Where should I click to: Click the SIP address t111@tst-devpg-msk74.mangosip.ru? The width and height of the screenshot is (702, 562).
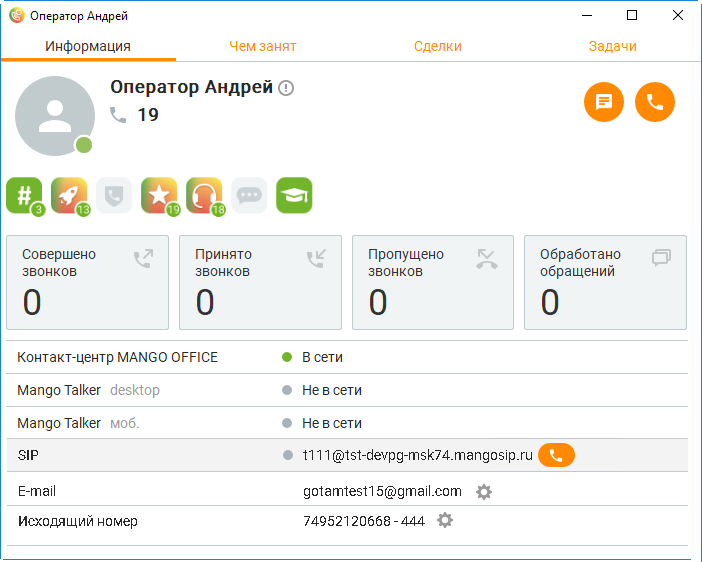(x=418, y=455)
